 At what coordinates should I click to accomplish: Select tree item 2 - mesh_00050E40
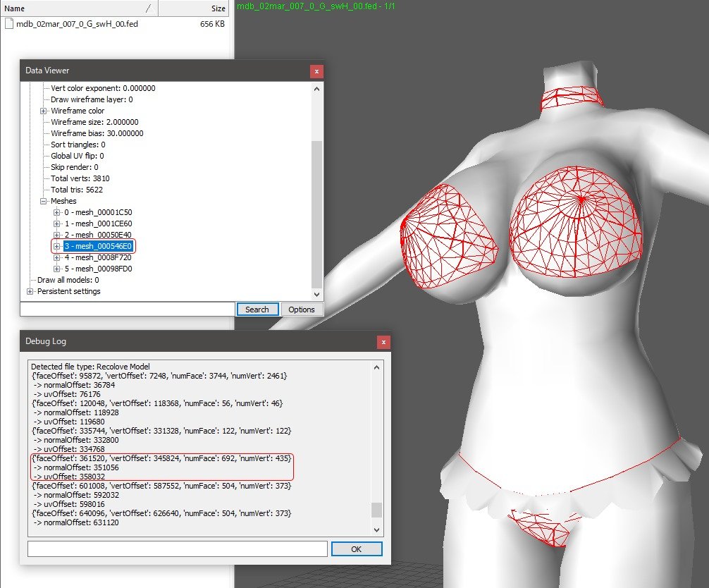pos(98,235)
